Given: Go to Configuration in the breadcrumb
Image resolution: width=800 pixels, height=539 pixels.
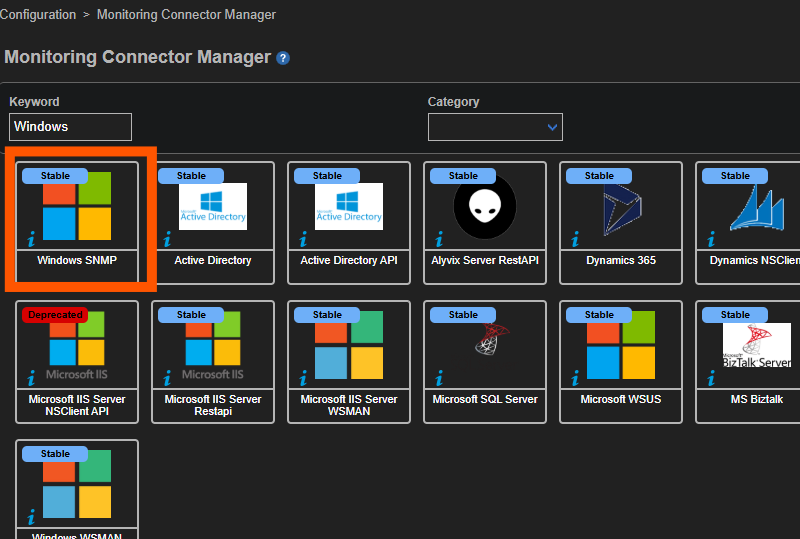Looking at the screenshot, I should [38, 15].
